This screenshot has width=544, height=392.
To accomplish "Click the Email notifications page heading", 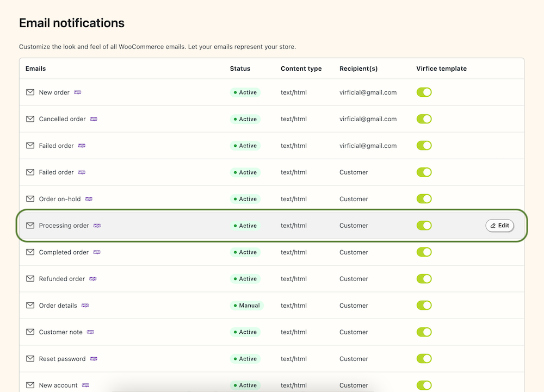I will point(72,23).
